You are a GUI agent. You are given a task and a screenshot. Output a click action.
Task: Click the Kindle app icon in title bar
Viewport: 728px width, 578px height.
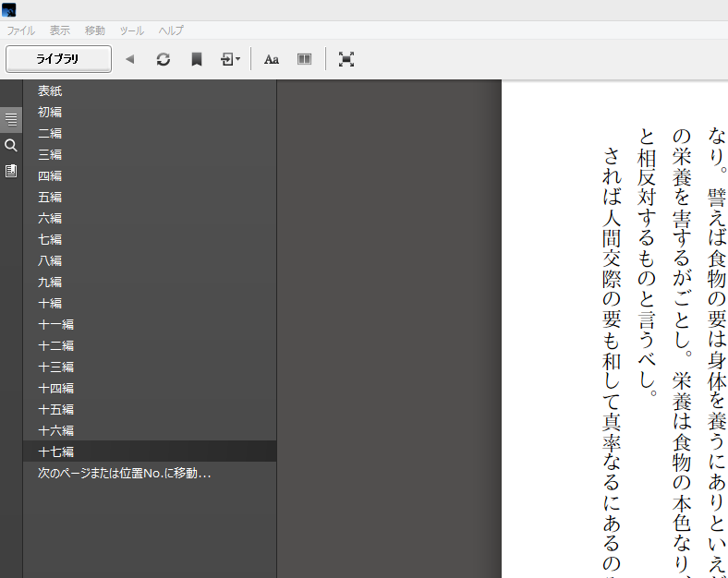(x=9, y=10)
